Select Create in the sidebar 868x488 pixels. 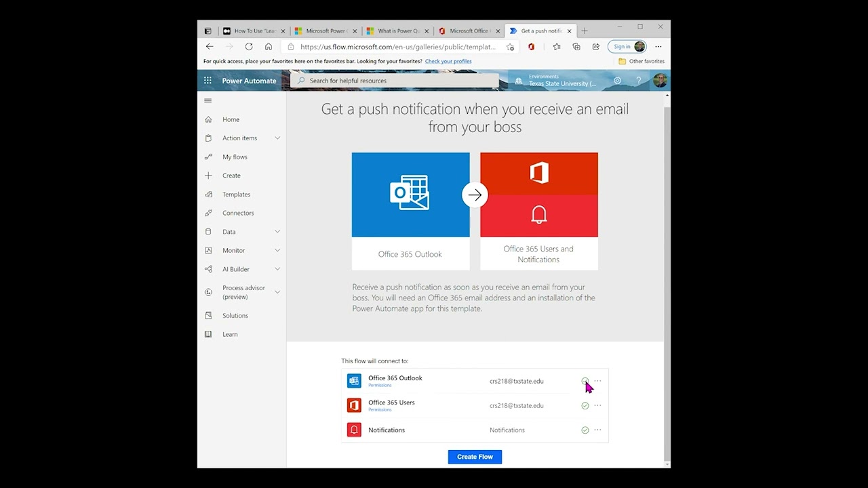(x=231, y=176)
